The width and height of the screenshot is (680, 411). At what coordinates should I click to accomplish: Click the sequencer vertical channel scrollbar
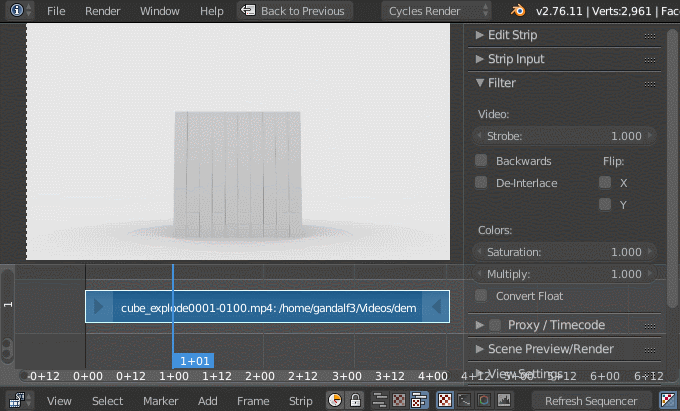click(x=7, y=316)
